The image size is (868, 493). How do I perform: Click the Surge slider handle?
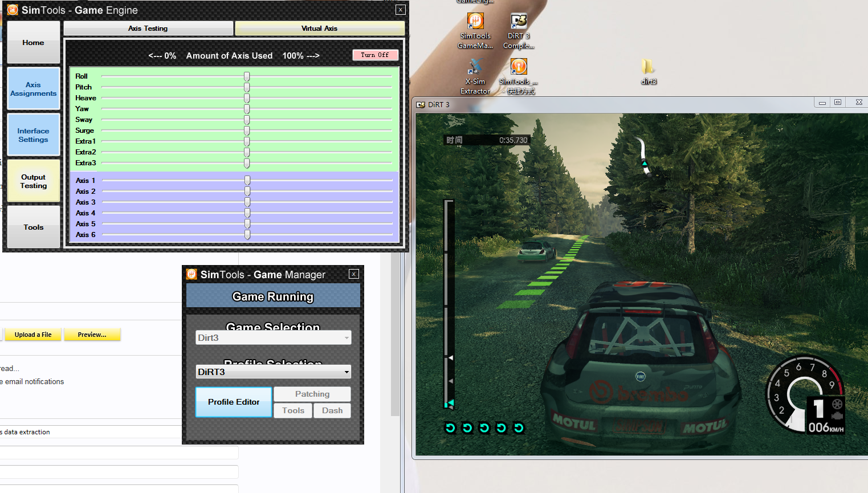point(247,131)
